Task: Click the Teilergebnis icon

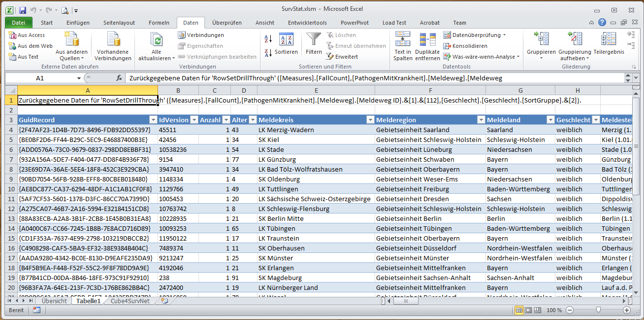Action: [x=609, y=40]
